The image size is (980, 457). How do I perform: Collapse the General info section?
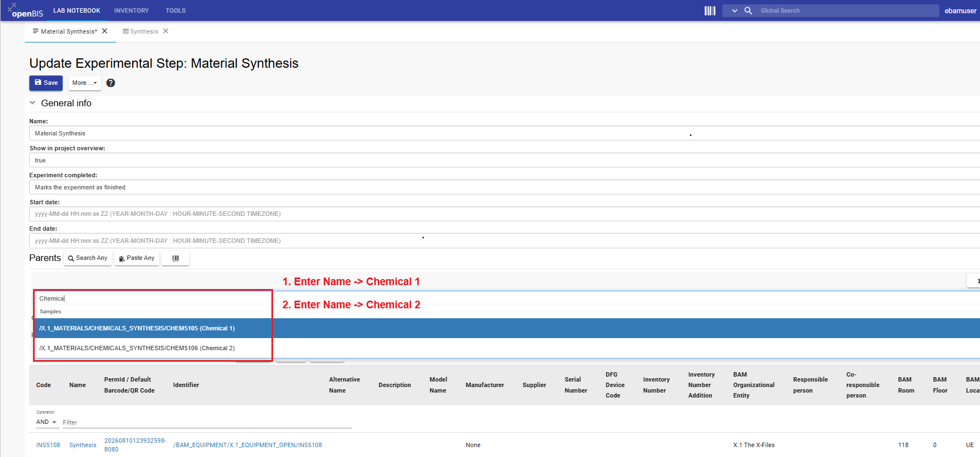coord(32,103)
